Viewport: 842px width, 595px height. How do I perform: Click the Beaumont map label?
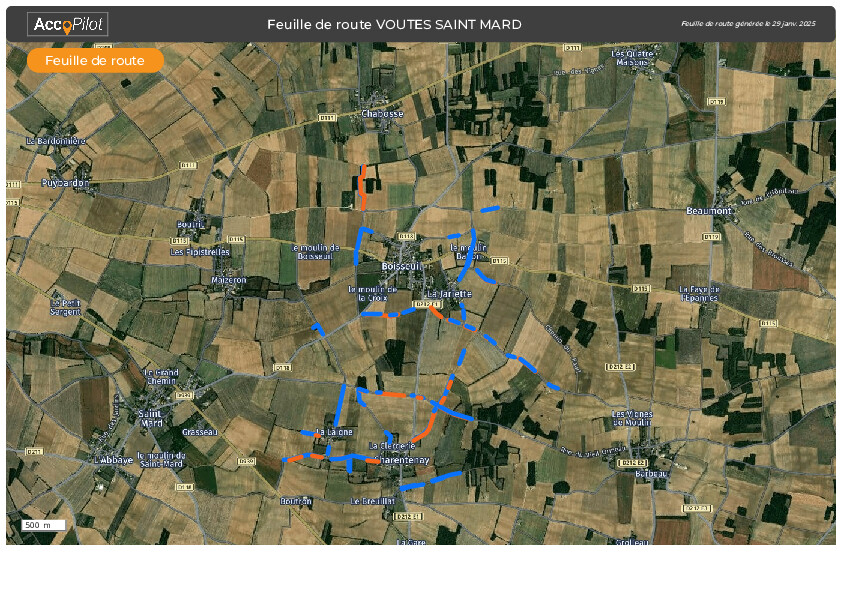click(708, 211)
